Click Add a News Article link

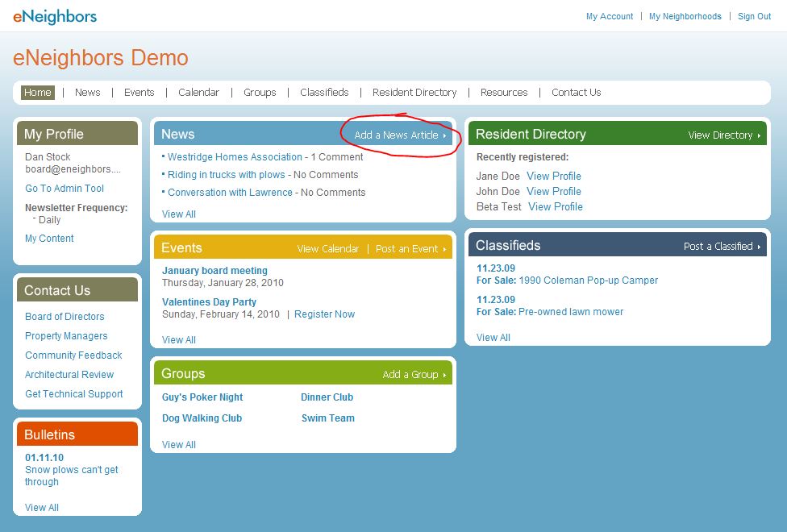click(399, 135)
